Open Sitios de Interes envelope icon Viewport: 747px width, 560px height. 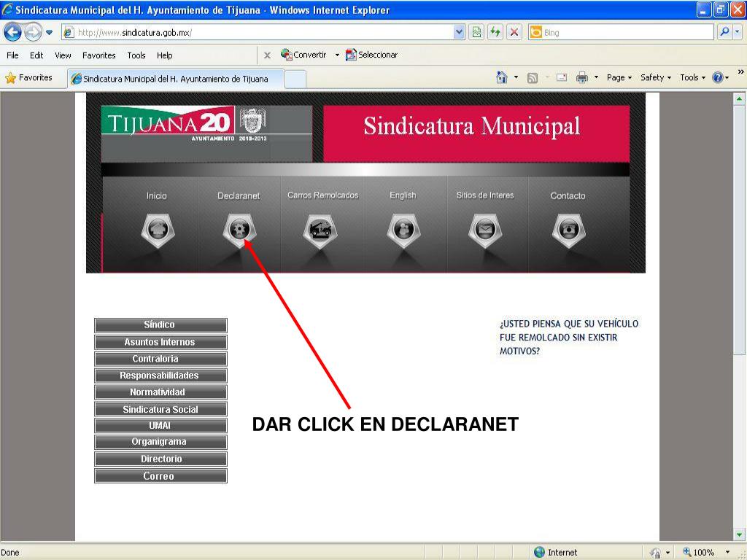click(x=485, y=230)
